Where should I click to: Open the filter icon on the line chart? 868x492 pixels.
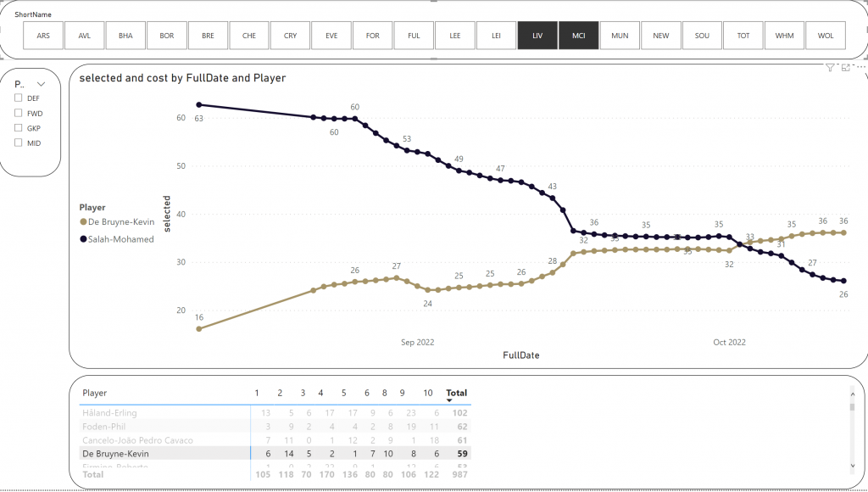[831, 67]
